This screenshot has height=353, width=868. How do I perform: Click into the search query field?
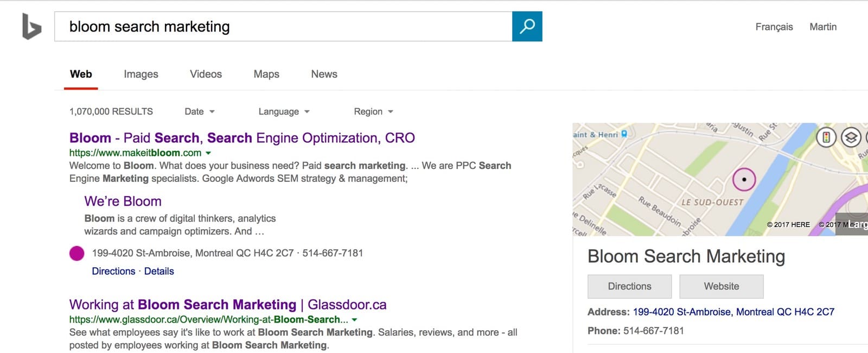[283, 27]
